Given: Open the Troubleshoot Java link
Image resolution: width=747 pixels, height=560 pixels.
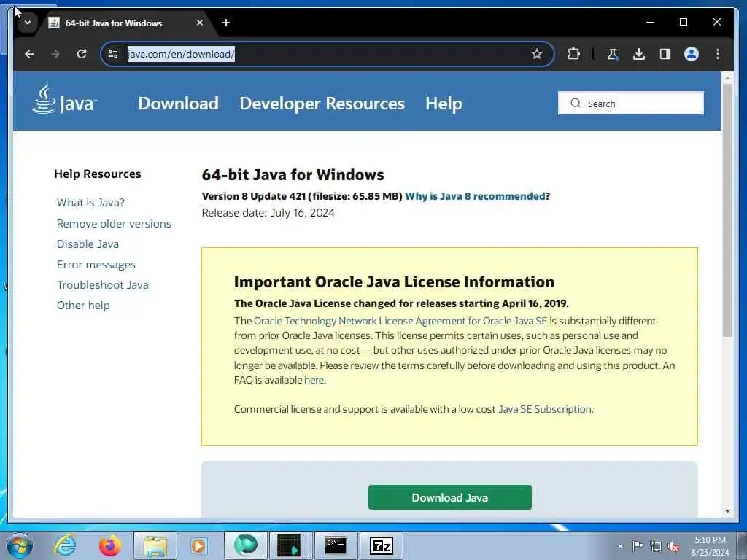Looking at the screenshot, I should coord(102,285).
